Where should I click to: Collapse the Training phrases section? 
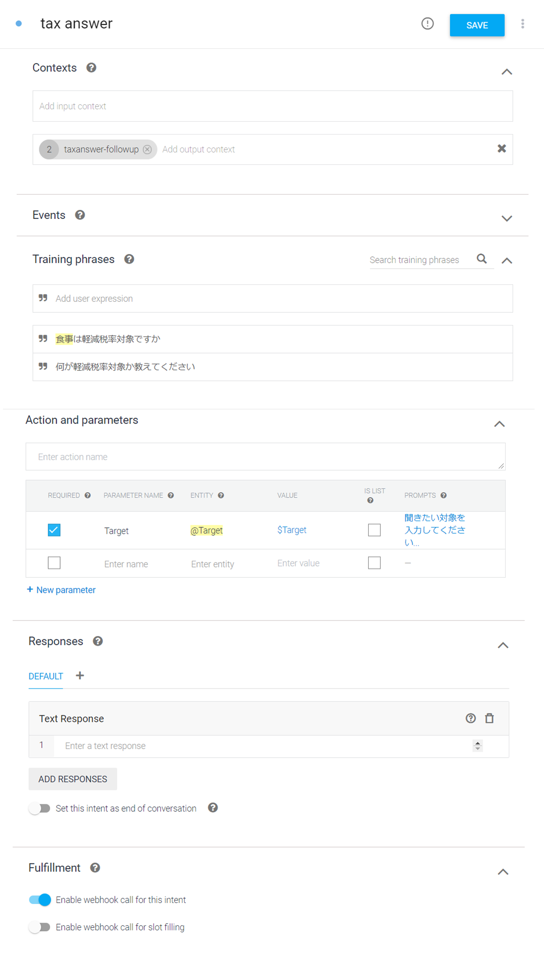507,261
